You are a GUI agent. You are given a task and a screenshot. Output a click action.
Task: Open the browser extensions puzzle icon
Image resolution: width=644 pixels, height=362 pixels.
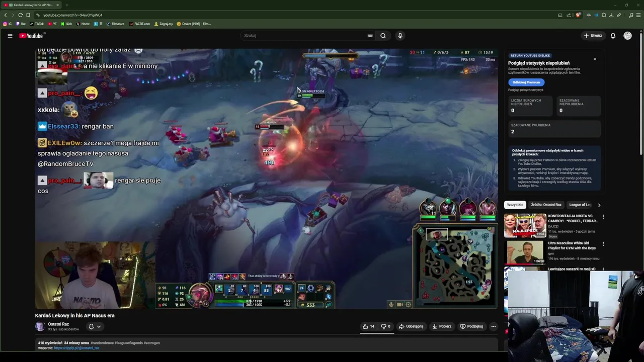[604, 15]
